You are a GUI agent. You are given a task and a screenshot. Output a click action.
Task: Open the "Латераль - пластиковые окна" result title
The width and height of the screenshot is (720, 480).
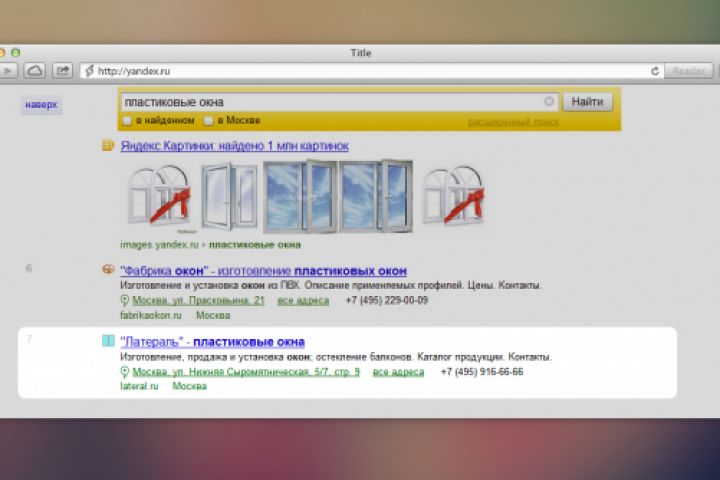(212, 342)
